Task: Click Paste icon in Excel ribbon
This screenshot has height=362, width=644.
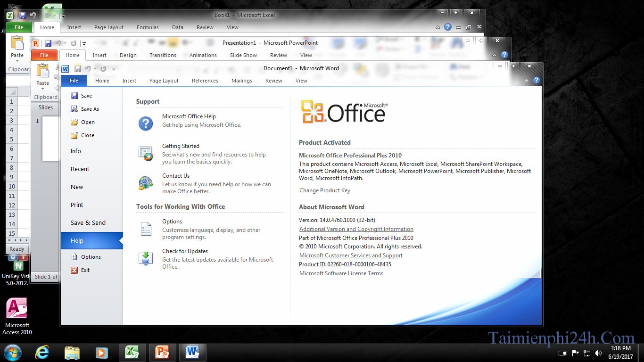Action: (x=17, y=43)
